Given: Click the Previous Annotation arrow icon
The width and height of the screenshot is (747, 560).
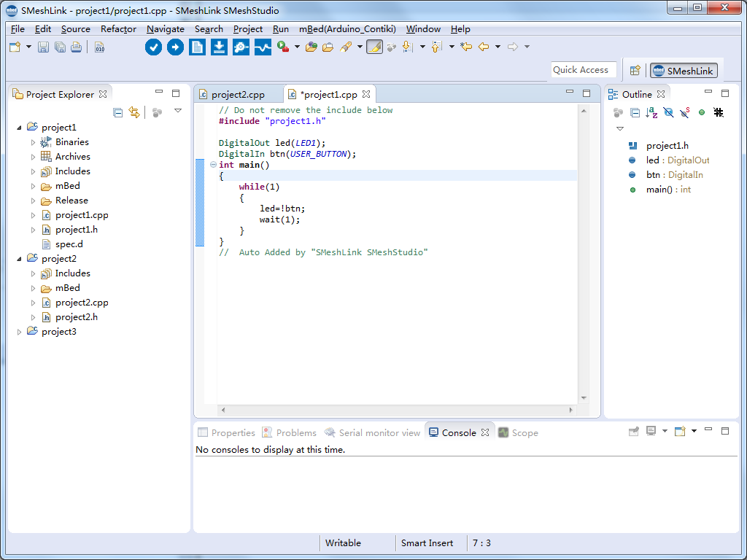Looking at the screenshot, I should (x=436, y=47).
